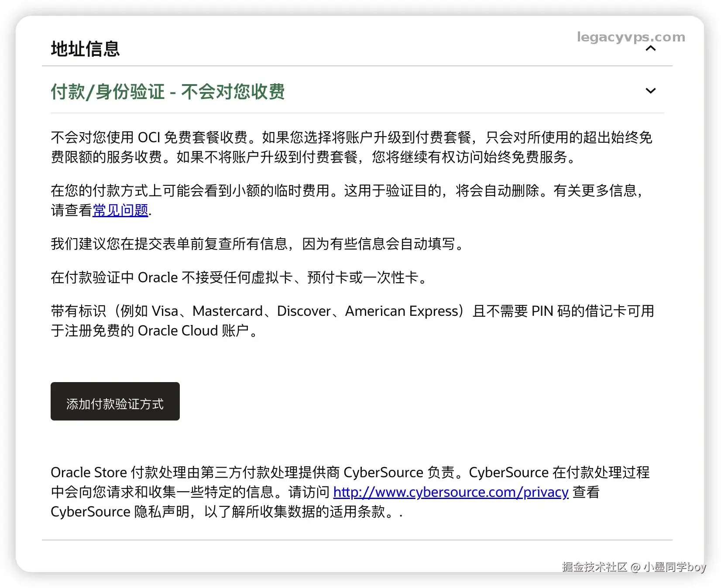
Task: Select the 付款/身份验证 - 不会对您收费 heading
Action: [x=168, y=92]
